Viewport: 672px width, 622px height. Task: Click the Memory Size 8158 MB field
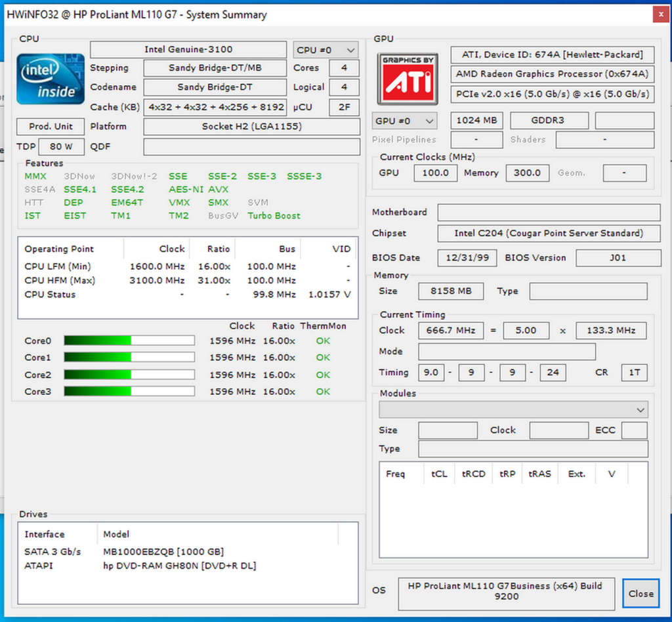coord(450,291)
